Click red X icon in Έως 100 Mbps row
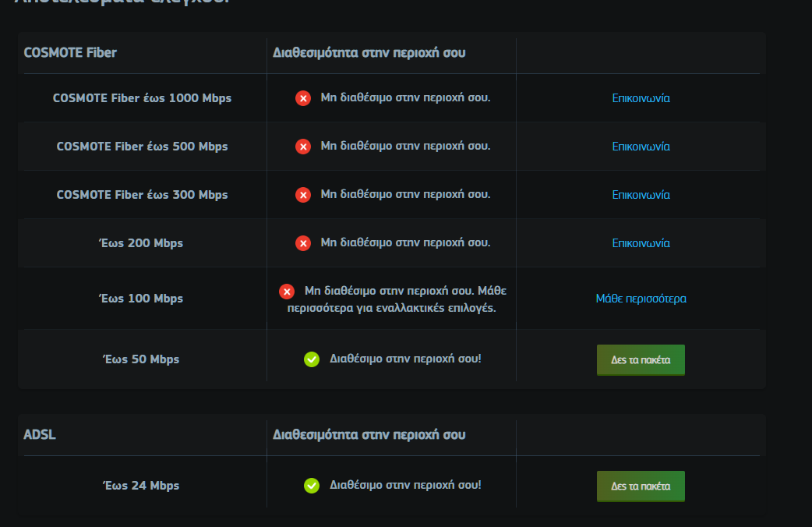 [287, 292]
